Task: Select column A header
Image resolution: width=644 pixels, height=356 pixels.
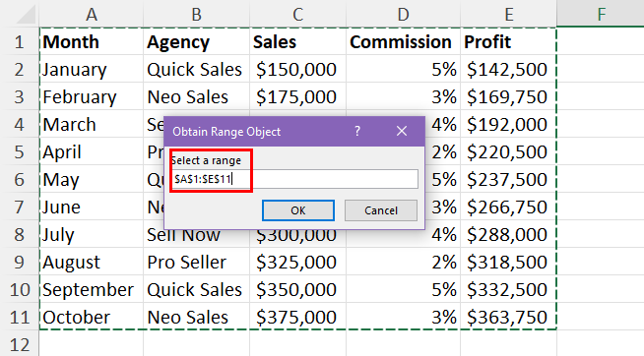Action: click(x=92, y=14)
